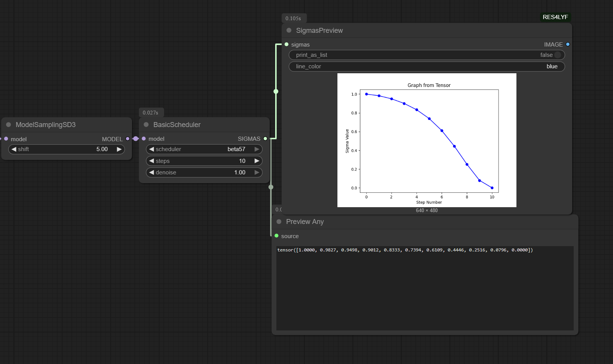This screenshot has width=613, height=364.
Task: Decrease the denoise value with the left arrow
Action: [x=152, y=172]
